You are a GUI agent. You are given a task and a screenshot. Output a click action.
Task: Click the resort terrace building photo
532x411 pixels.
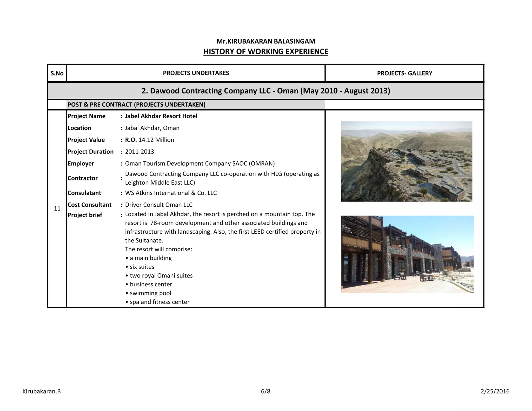click(x=407, y=254)
